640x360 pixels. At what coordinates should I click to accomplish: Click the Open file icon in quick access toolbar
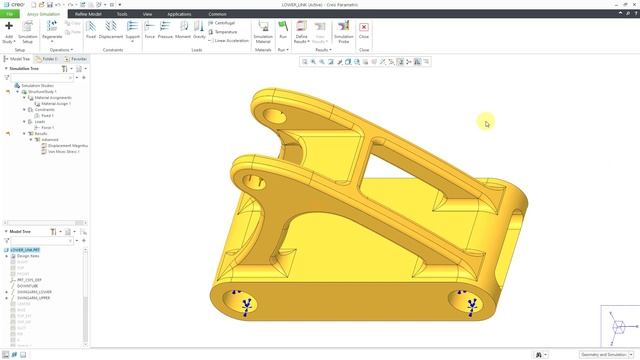coord(42,4)
